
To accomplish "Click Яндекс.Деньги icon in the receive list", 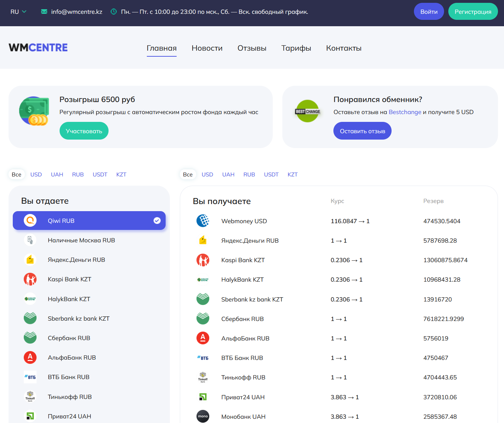I will [x=203, y=241].
